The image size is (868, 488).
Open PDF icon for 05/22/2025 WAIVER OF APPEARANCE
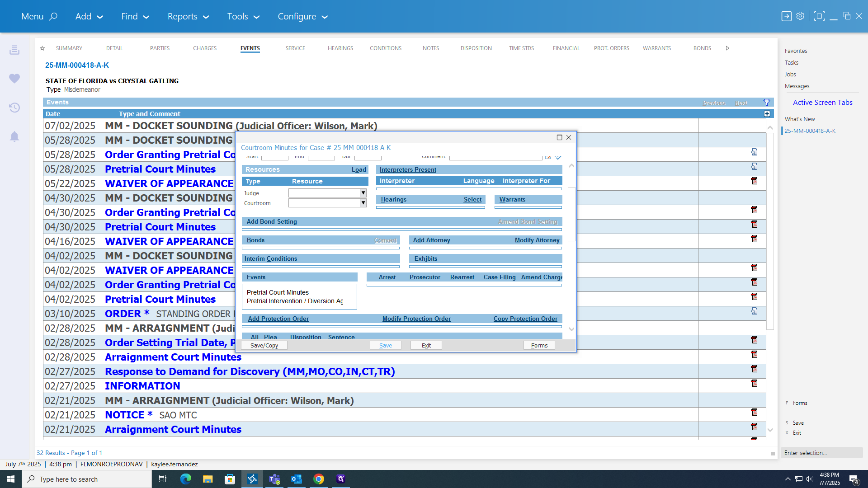click(x=754, y=181)
